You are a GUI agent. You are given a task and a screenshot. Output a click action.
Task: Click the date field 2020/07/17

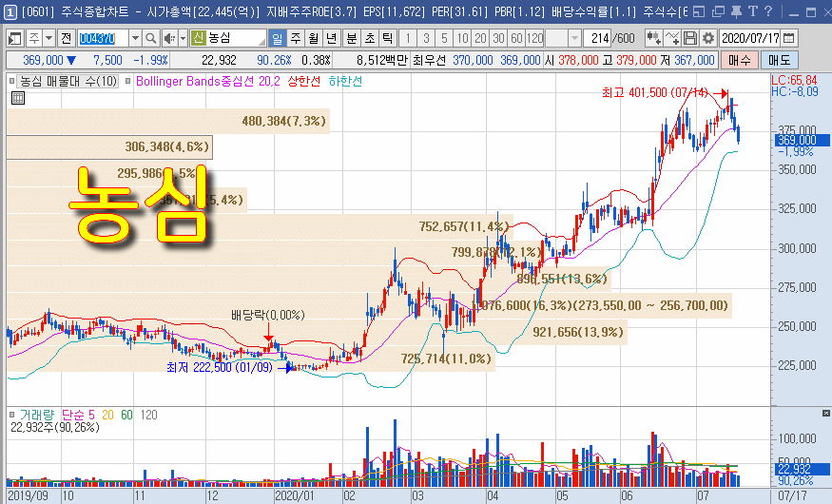[750, 38]
